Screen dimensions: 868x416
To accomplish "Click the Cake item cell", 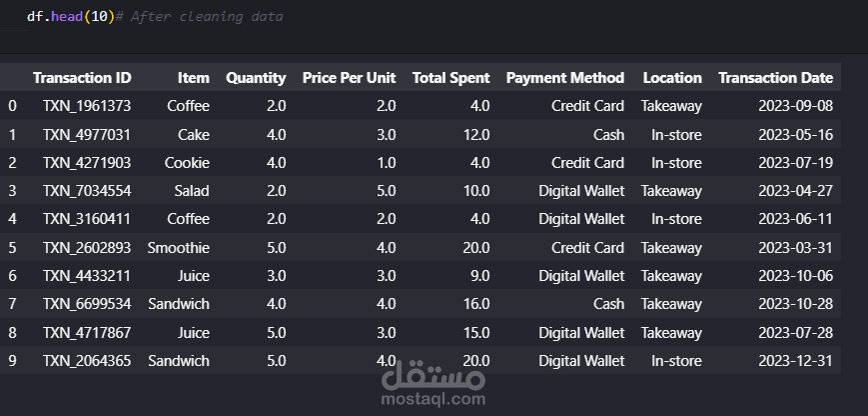I will point(194,134).
